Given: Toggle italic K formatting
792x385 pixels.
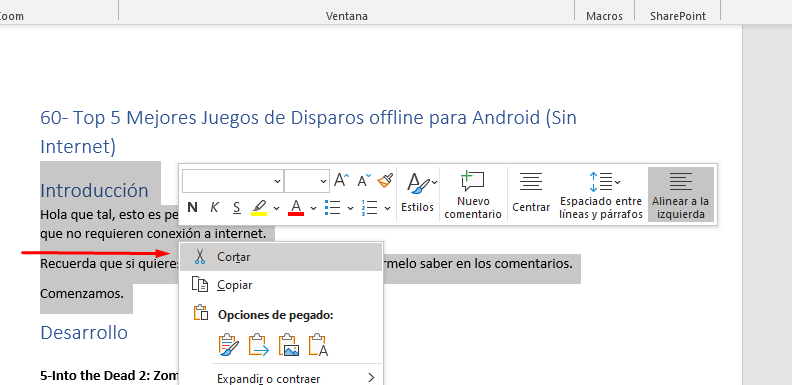Looking at the screenshot, I should point(214,208).
